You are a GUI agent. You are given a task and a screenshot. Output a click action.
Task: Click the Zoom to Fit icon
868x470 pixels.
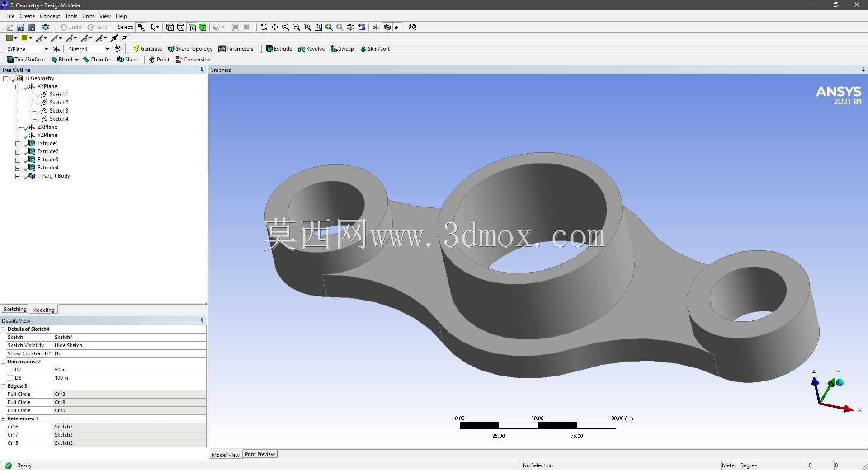coord(307,27)
